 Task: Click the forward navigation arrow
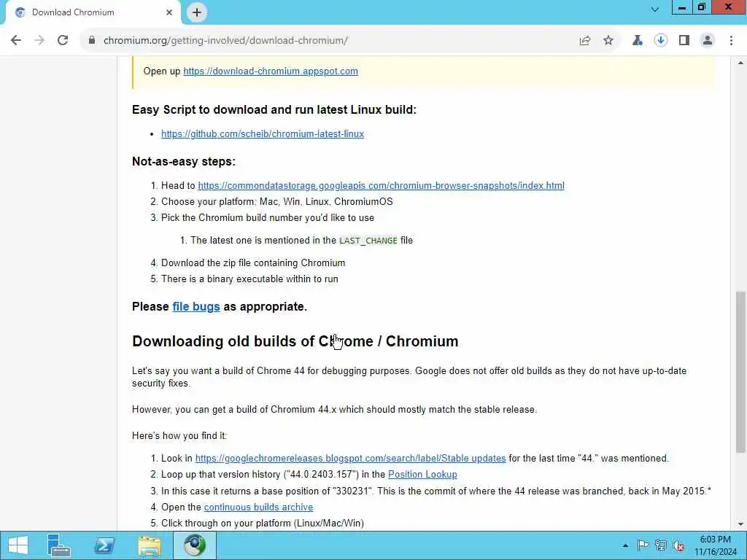39,41
